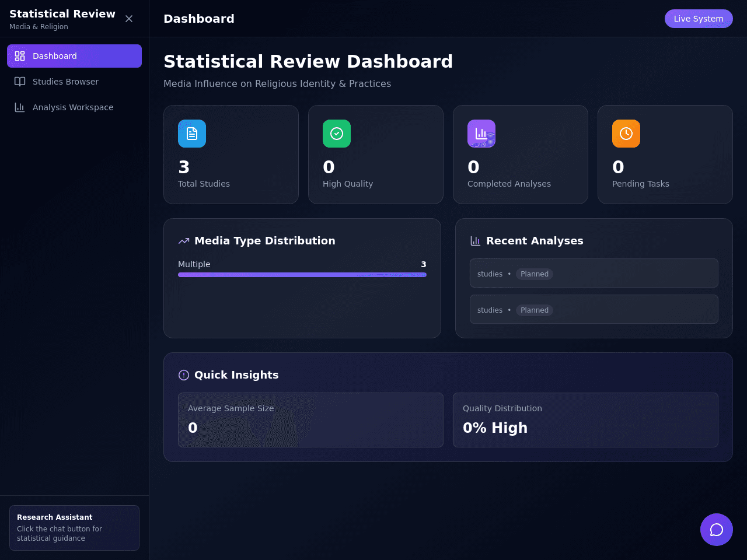The height and width of the screenshot is (560, 747).
Task: Click the High Quality label
Action: 348,184
